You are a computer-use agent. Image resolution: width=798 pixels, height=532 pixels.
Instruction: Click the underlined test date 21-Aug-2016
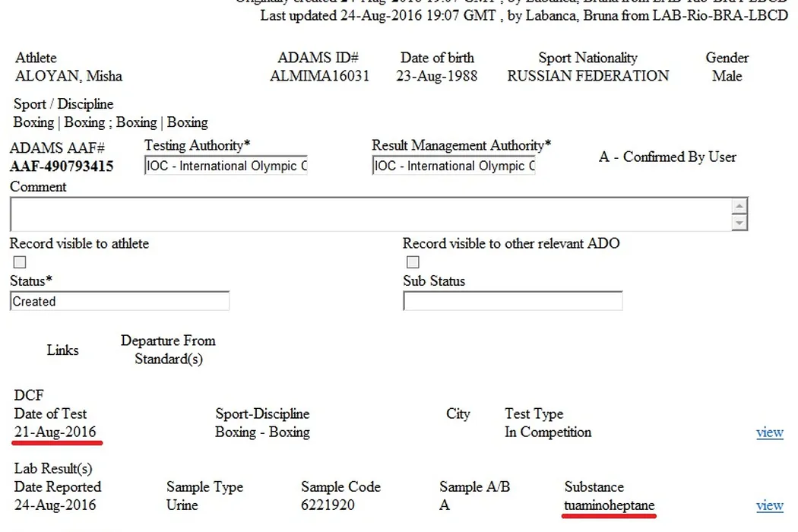coord(55,432)
